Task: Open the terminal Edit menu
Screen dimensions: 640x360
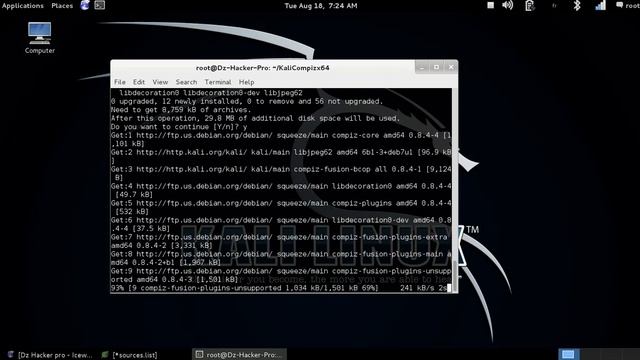Action: coord(139,82)
